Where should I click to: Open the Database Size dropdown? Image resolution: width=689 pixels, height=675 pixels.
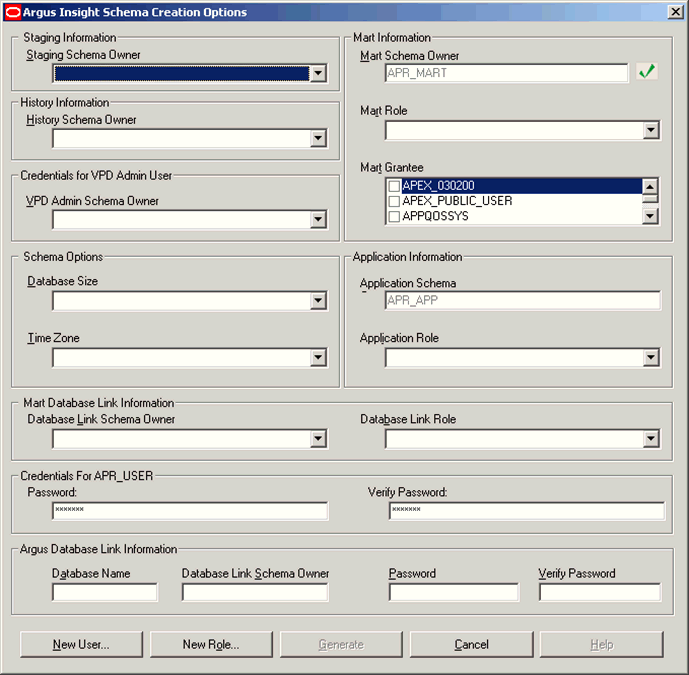click(x=318, y=301)
